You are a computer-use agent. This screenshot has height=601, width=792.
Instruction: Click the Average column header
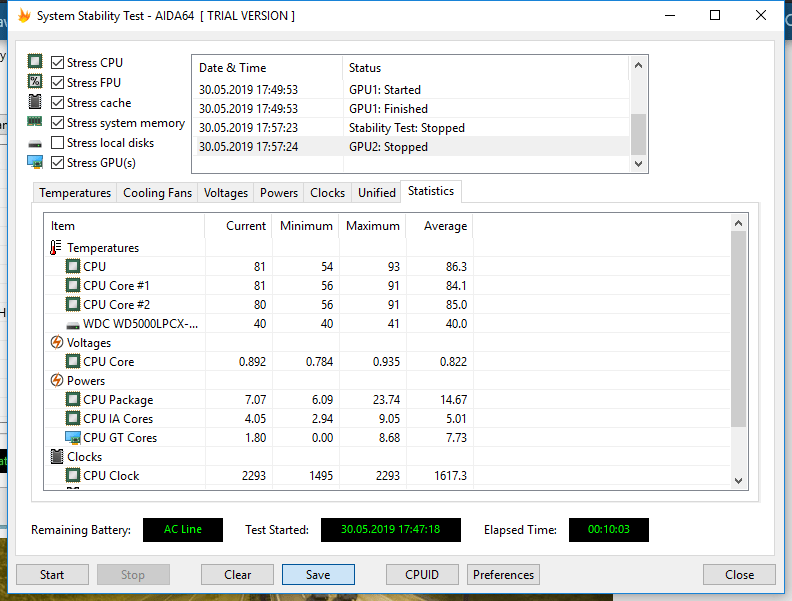tap(439, 226)
